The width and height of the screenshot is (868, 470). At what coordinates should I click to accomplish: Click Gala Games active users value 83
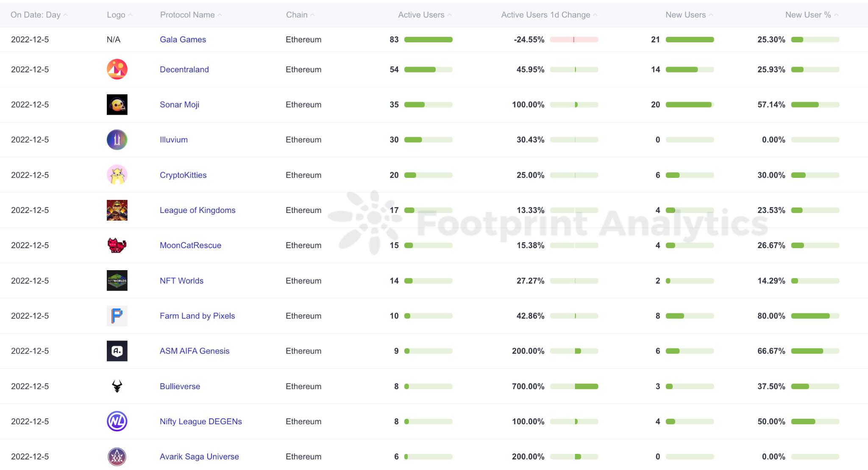394,39
